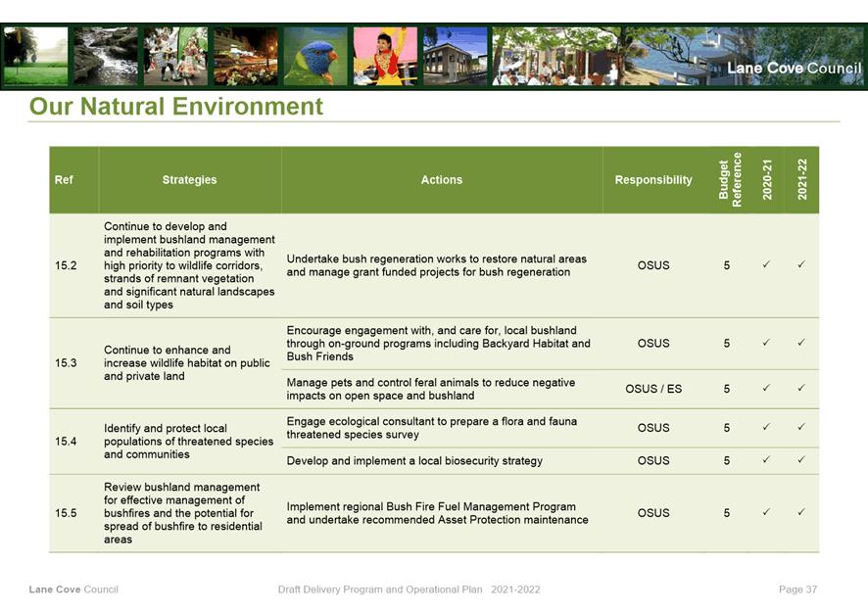Select the Responsibility column header

[653, 180]
